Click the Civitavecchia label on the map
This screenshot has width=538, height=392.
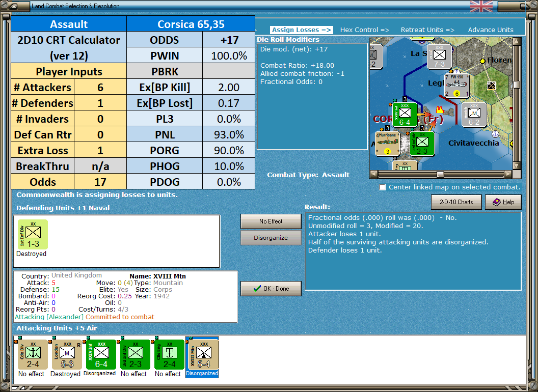click(473, 143)
